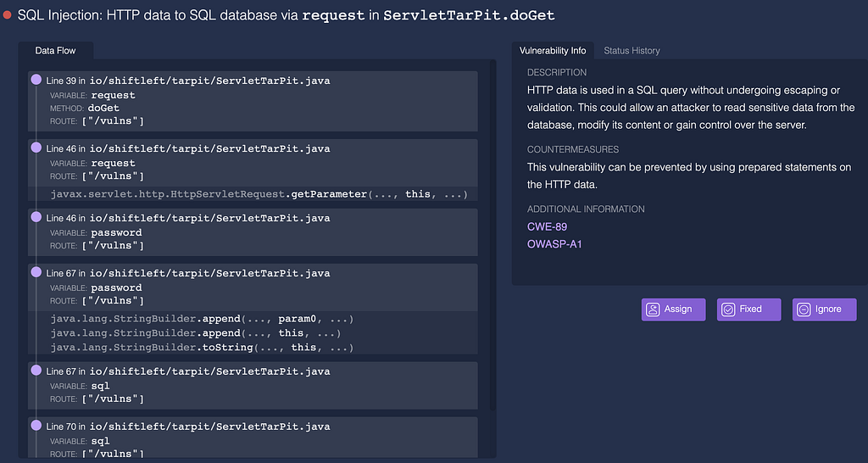
Task: Click the checkmark icon on Fixed button
Action: [x=727, y=310]
